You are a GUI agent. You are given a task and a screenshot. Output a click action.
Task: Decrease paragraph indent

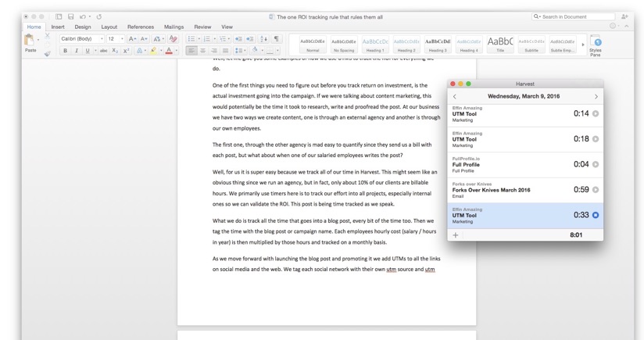238,38
